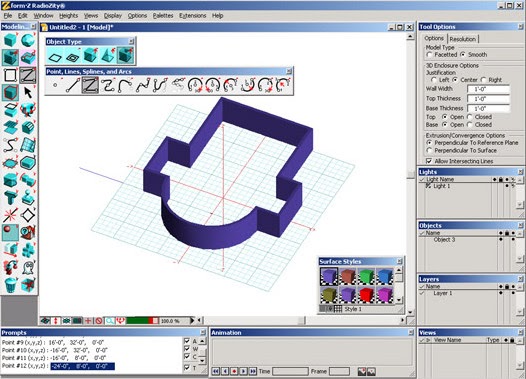Open the Heights menu
The width and height of the screenshot is (526, 379).
point(68,16)
